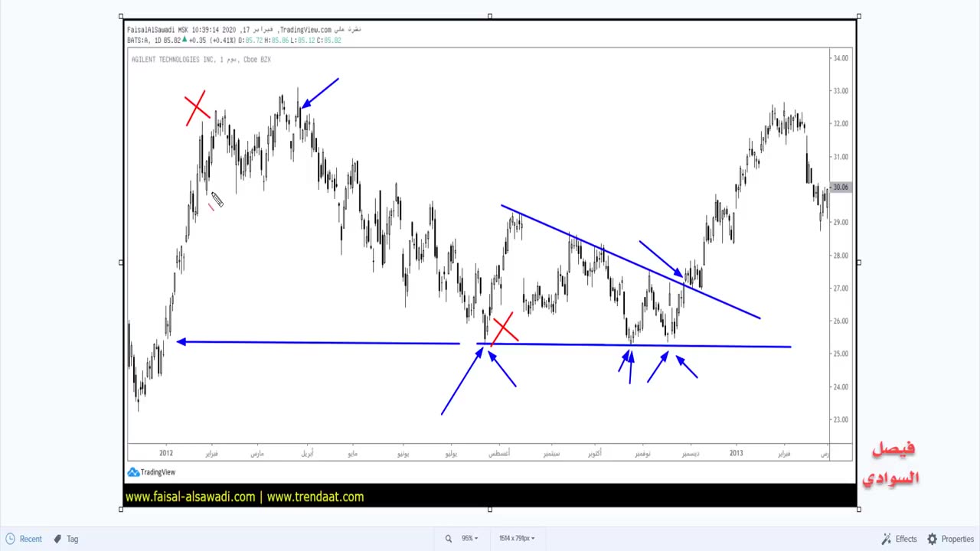
Task: Click the top-right corner canvas handle
Action: click(859, 16)
